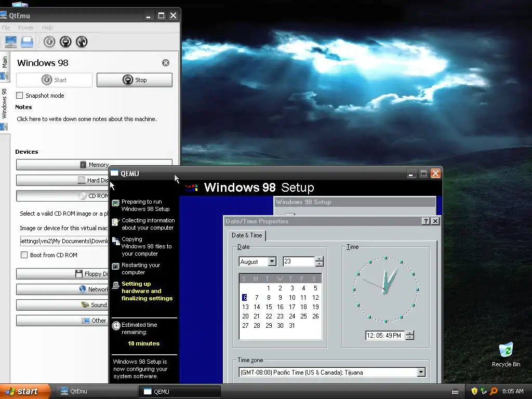Click the time field showing 12:05:49 PM

coord(385,336)
